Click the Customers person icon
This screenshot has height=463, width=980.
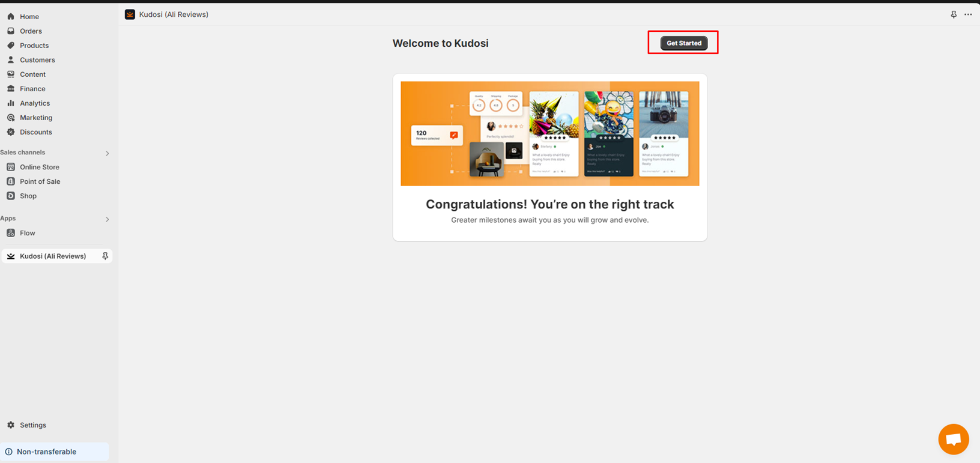[11, 59]
